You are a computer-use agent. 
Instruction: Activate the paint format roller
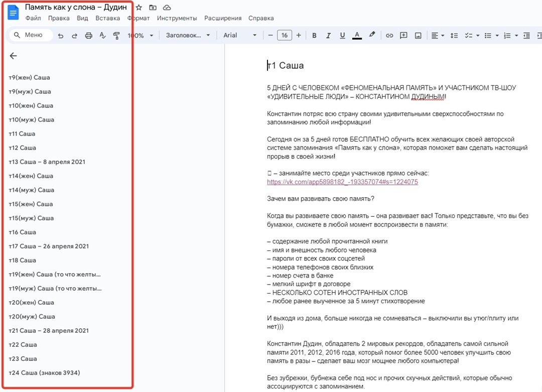point(116,35)
